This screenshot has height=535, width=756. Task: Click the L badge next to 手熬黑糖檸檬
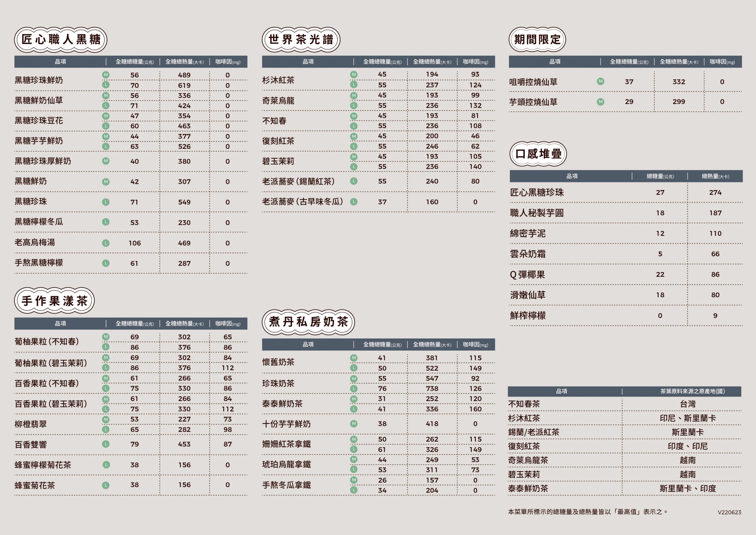[x=106, y=263]
